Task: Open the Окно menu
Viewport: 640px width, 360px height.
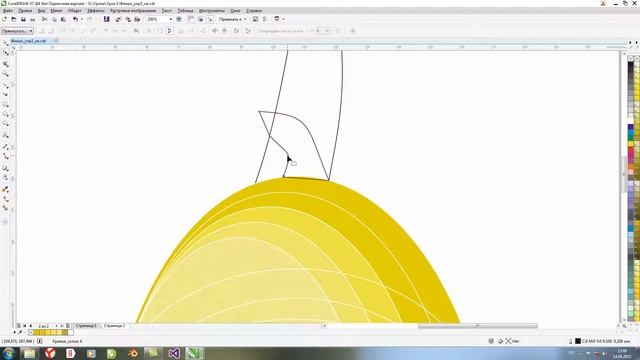Action: click(235, 11)
